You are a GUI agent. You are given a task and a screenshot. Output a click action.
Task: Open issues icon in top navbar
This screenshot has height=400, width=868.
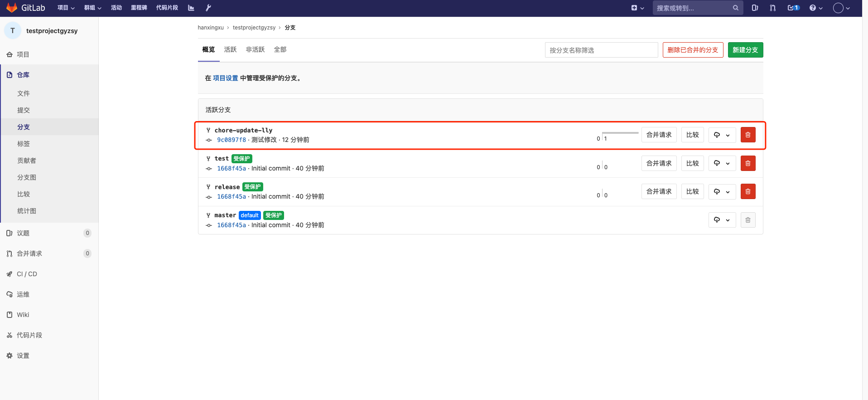click(755, 8)
